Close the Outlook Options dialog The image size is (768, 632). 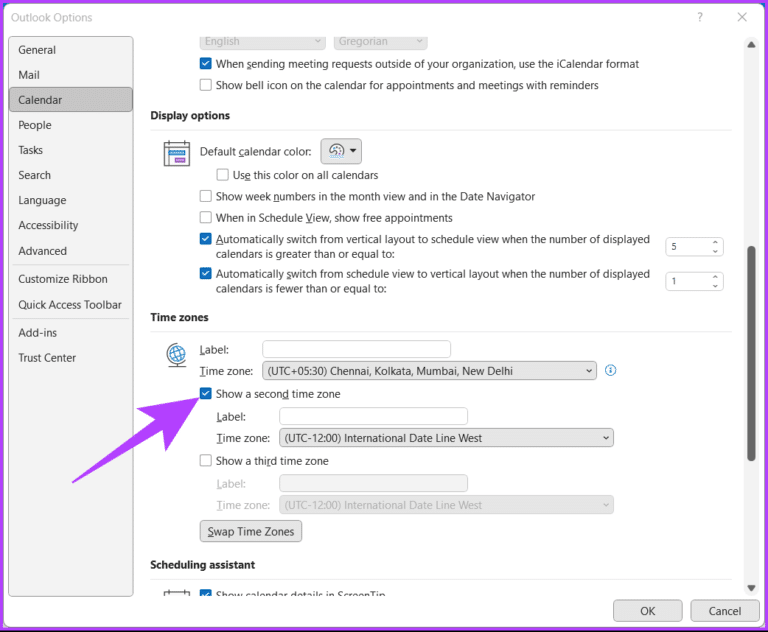(742, 18)
